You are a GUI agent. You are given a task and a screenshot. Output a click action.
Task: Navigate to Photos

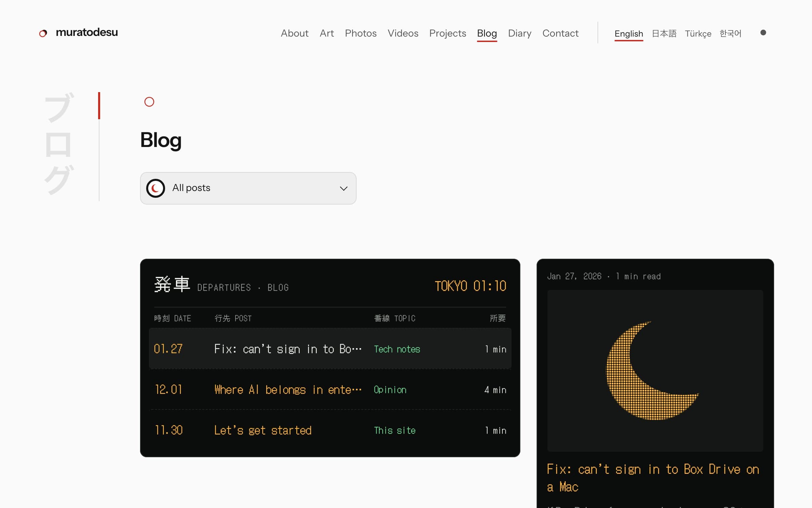pos(361,33)
